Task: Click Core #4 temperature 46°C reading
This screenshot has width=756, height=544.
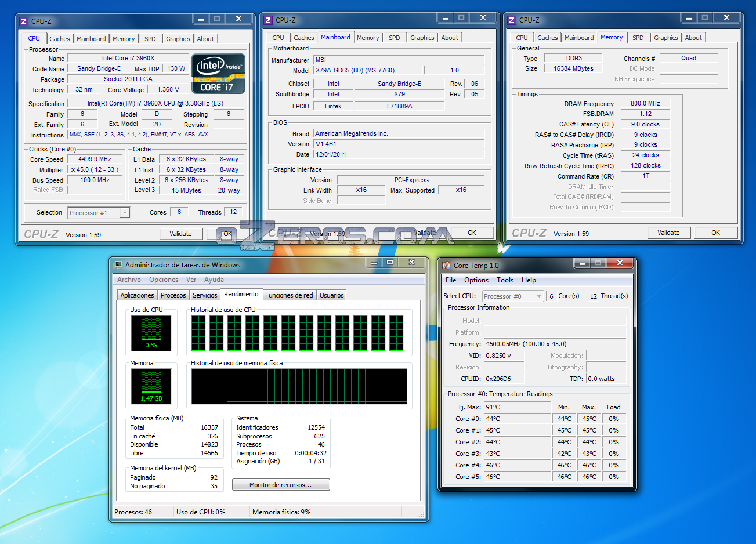Action: (518, 465)
